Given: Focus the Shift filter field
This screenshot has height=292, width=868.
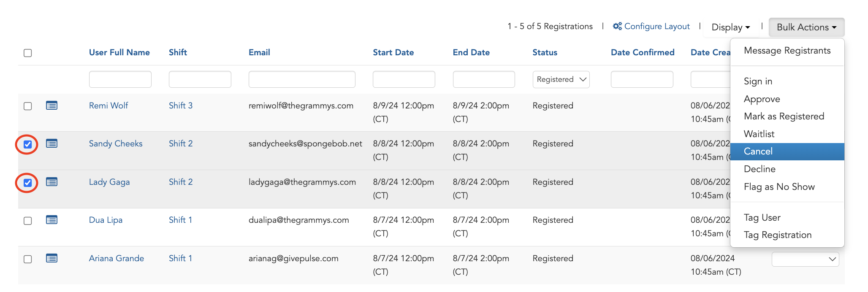Looking at the screenshot, I should tap(200, 79).
